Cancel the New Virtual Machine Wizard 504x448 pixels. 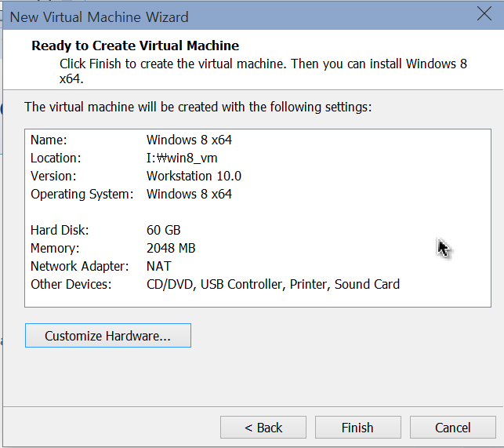click(x=452, y=428)
